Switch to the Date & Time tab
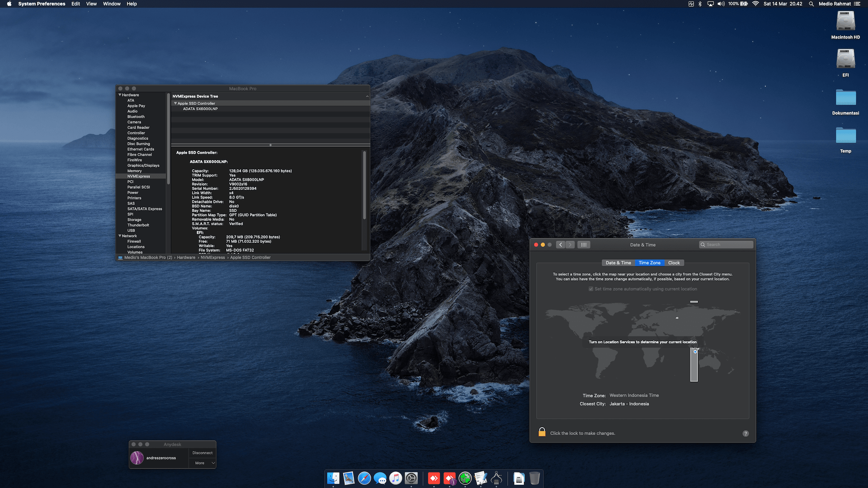This screenshot has height=488, width=868. (x=618, y=263)
